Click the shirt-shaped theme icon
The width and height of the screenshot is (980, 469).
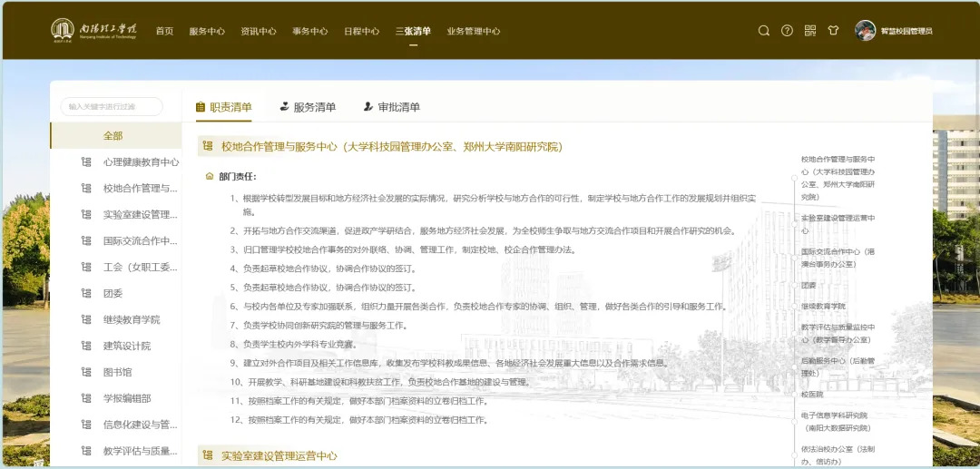(x=833, y=31)
